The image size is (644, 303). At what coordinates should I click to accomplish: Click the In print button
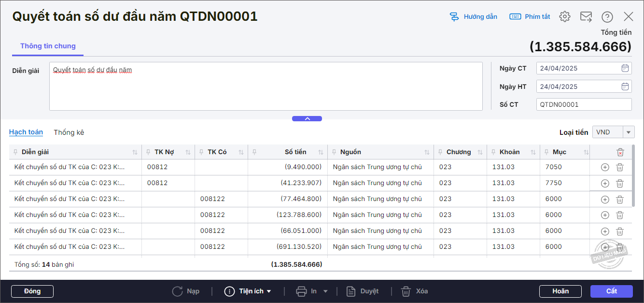pos(307,291)
